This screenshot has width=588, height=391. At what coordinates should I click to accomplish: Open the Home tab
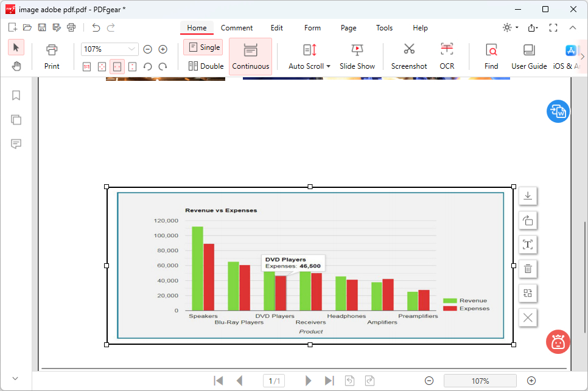pyautogui.click(x=197, y=28)
